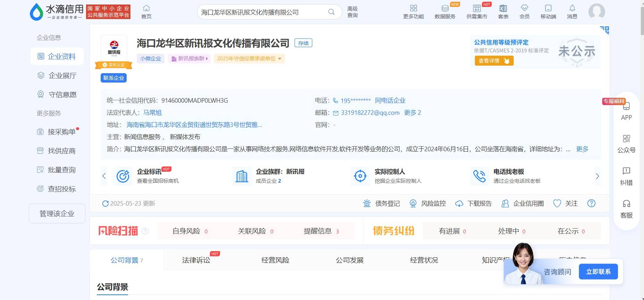Image resolution: width=644 pixels, height=300 pixels.
Task: Expand 新讯报族群 tag arrow
Action: [207, 59]
